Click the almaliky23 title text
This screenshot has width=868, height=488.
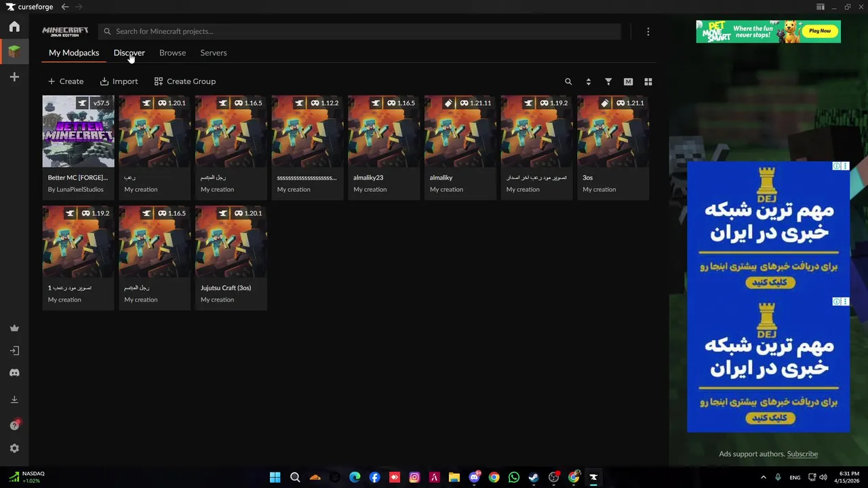(x=368, y=178)
